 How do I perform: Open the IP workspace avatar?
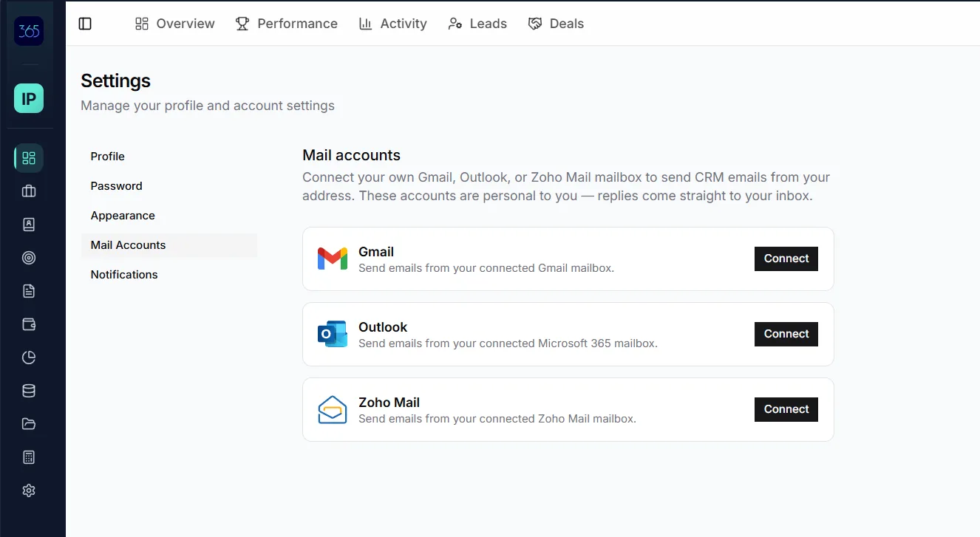click(29, 98)
